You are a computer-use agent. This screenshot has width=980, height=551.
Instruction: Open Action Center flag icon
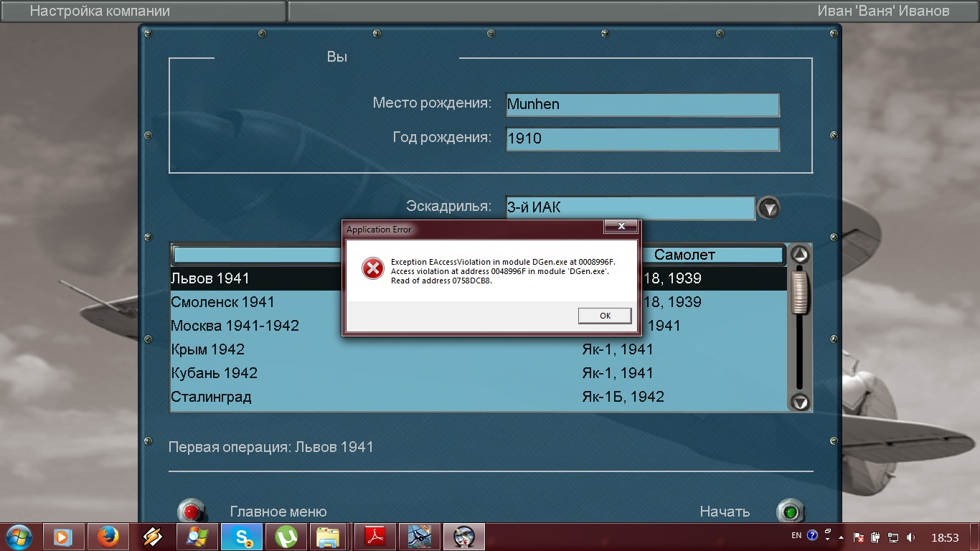(858, 537)
